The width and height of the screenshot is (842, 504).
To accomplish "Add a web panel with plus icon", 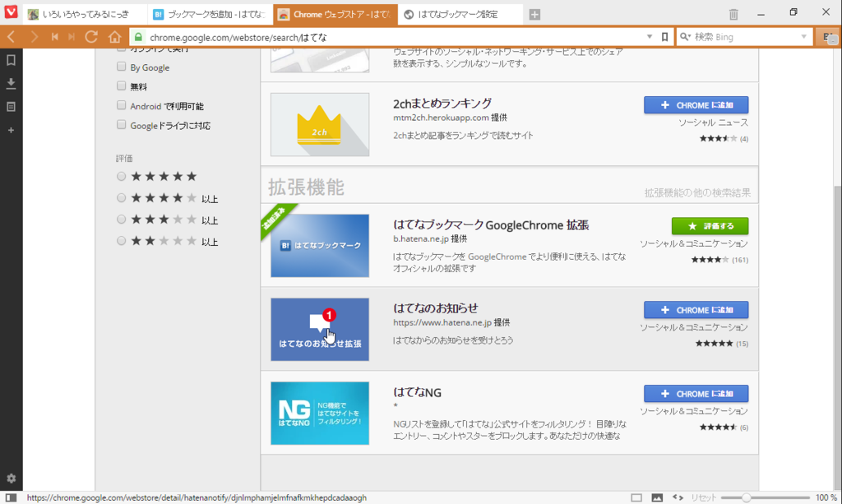I will 11,130.
